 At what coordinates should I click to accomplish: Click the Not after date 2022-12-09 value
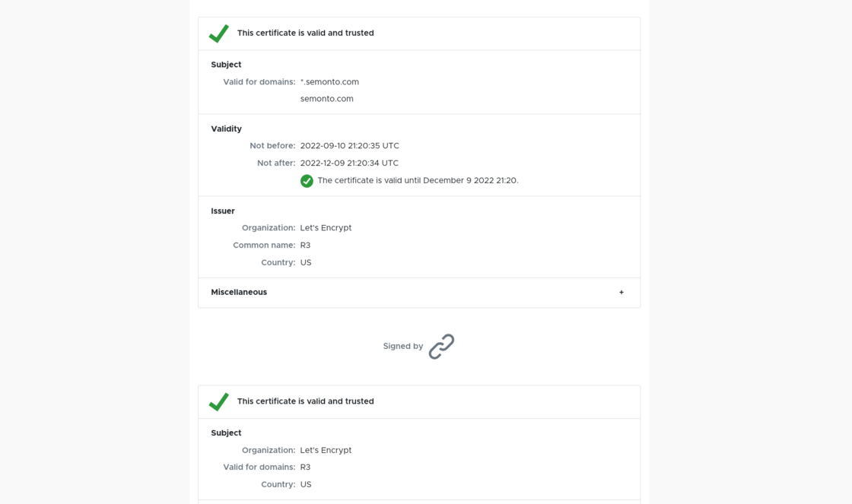tap(349, 163)
